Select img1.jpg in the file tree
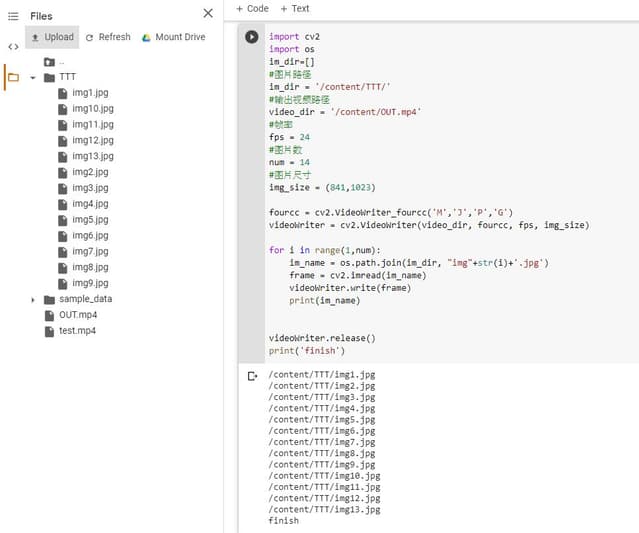Screen dimensions: 639x533 tap(90, 93)
